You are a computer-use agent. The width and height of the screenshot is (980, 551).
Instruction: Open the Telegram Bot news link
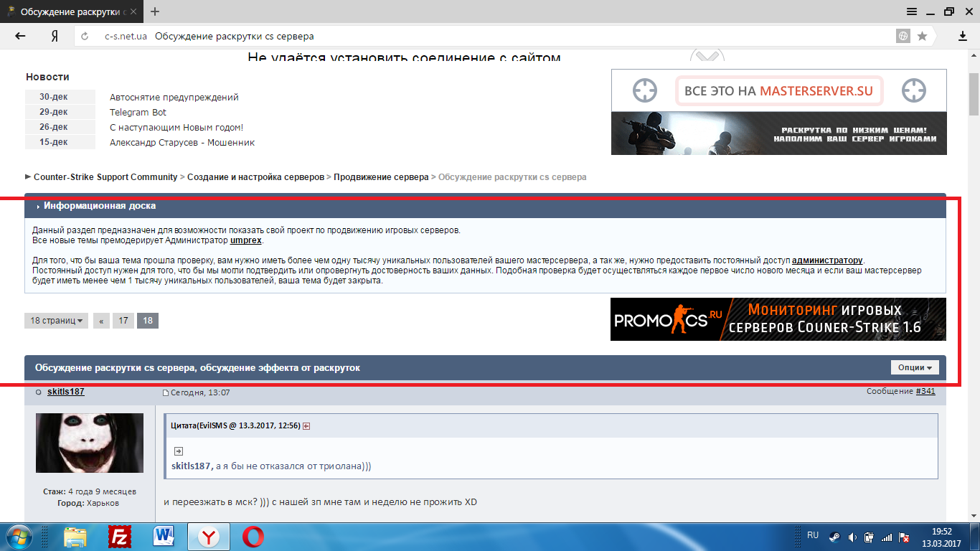(x=138, y=112)
